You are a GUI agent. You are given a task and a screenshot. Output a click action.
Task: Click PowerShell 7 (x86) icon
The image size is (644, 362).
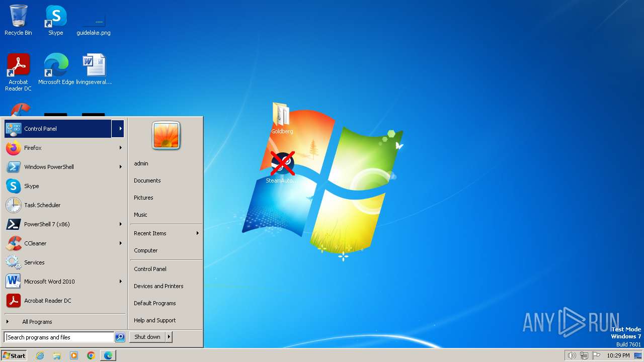click(x=14, y=224)
